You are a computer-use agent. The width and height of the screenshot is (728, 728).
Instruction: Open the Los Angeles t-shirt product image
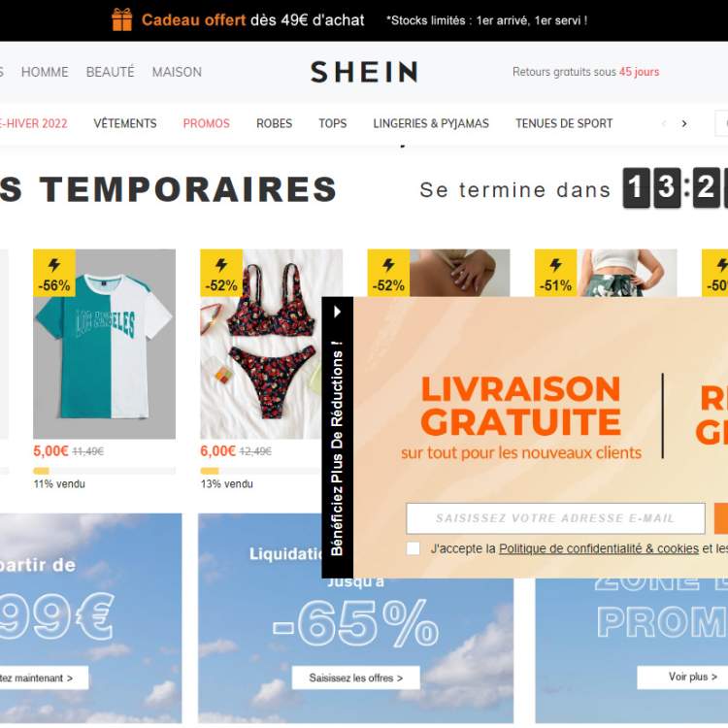pos(105,344)
